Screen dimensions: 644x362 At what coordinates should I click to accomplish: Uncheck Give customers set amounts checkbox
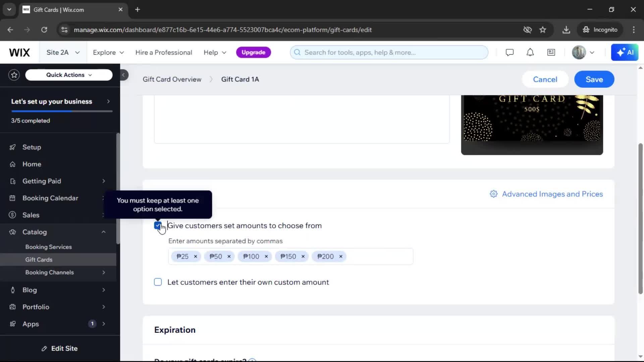(x=158, y=226)
